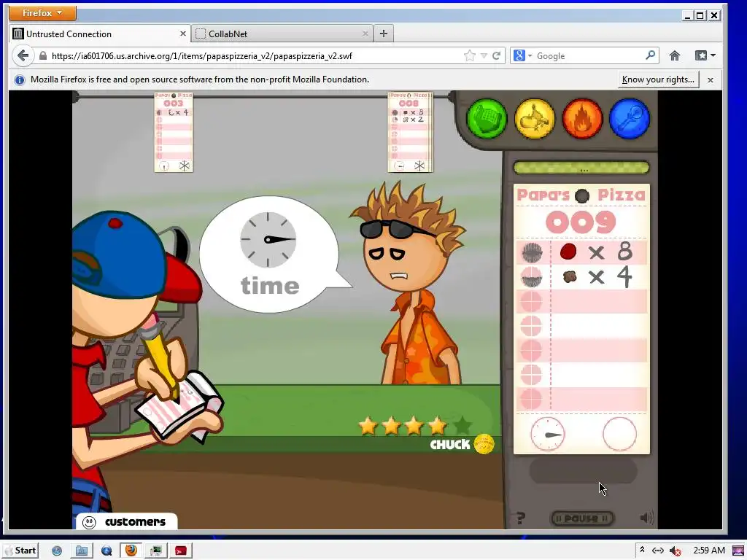
Task: Click the notepad in the player's hand
Action: coord(181,406)
